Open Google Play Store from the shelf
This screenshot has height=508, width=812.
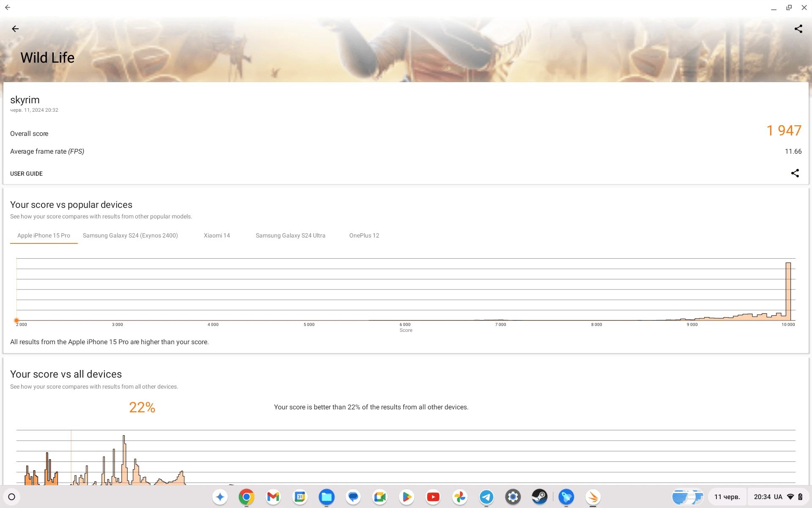point(406,497)
